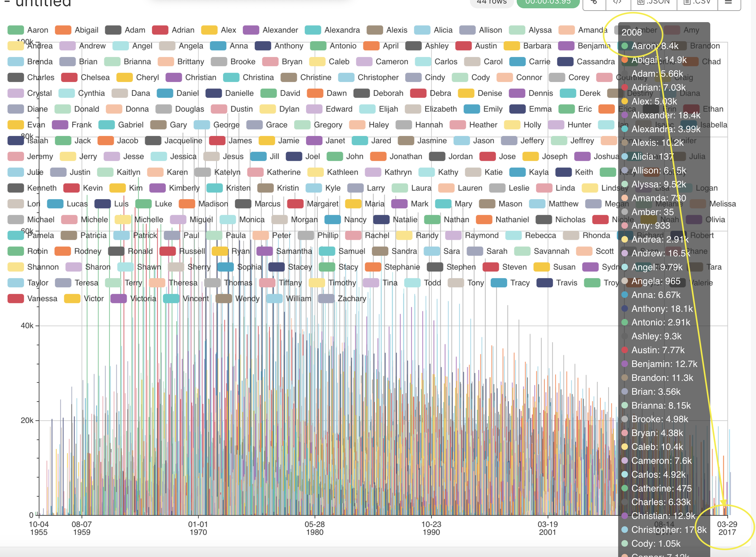Toggle visibility of the William series
The height and width of the screenshot is (557, 756).
[x=298, y=298]
